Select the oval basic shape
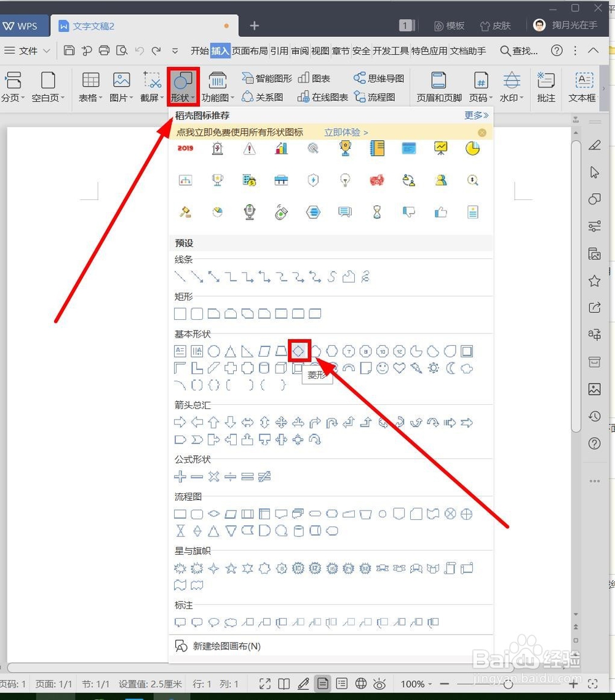615x700 pixels. coord(214,351)
